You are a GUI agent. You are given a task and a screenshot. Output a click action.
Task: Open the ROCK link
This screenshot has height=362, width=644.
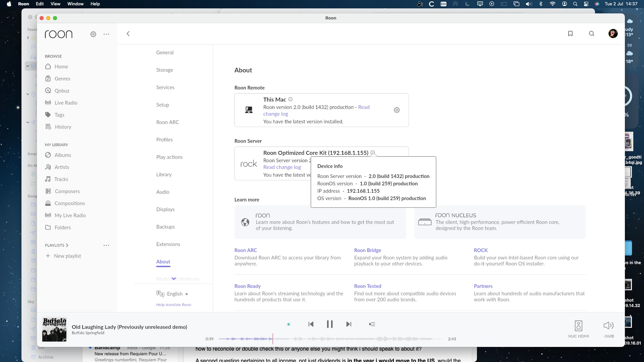point(481,250)
